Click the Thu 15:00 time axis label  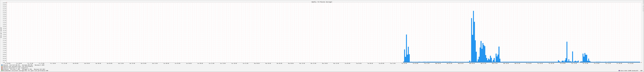click(585, 63)
